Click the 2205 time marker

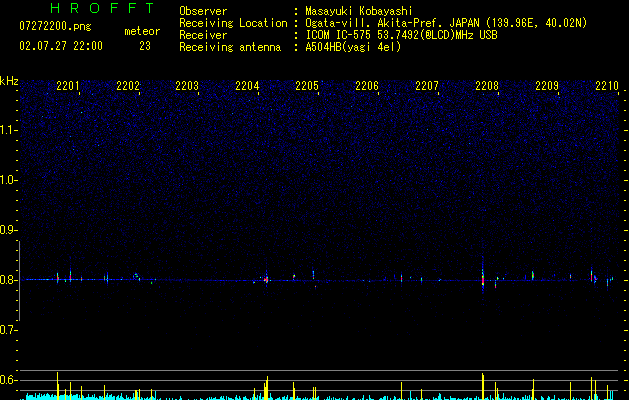tap(307, 85)
